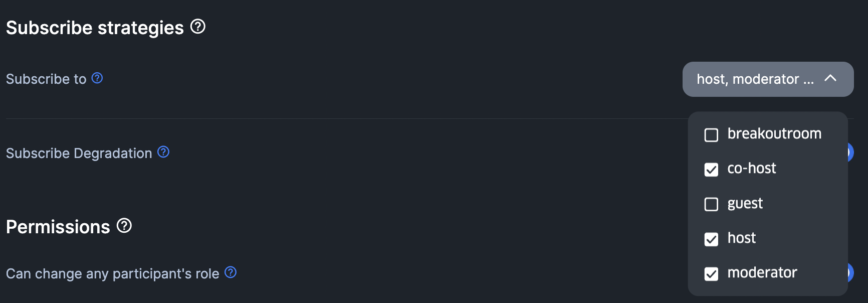
Task: Click the 'host, moderator ...' dropdown field
Action: click(755, 79)
